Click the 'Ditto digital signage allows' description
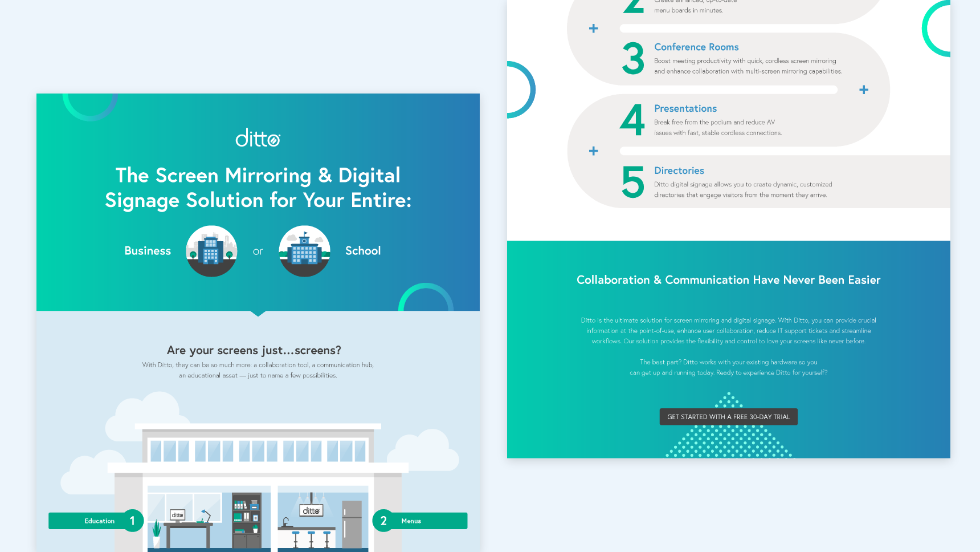 [743, 189]
